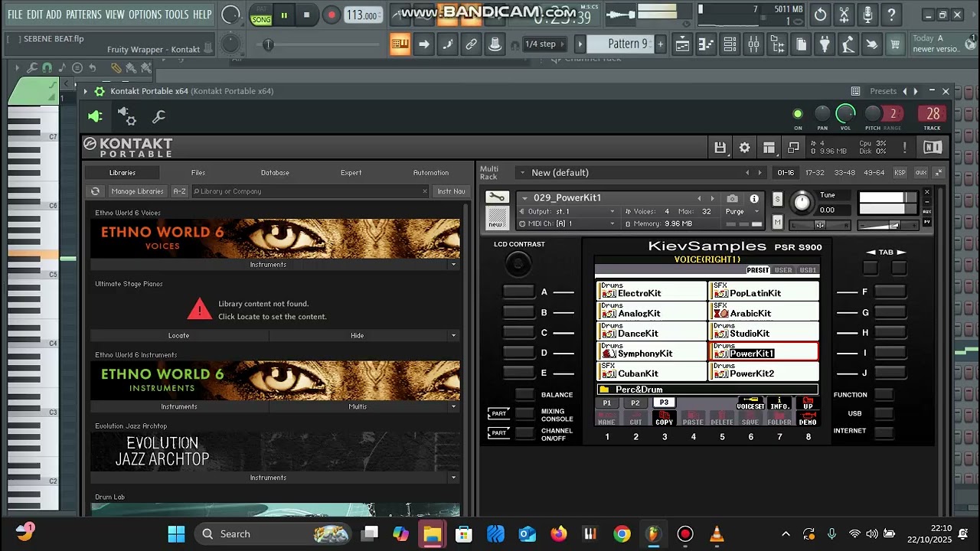
Task: Open the PATTERNS menu in FL Studio
Action: pyautogui.click(x=83, y=15)
